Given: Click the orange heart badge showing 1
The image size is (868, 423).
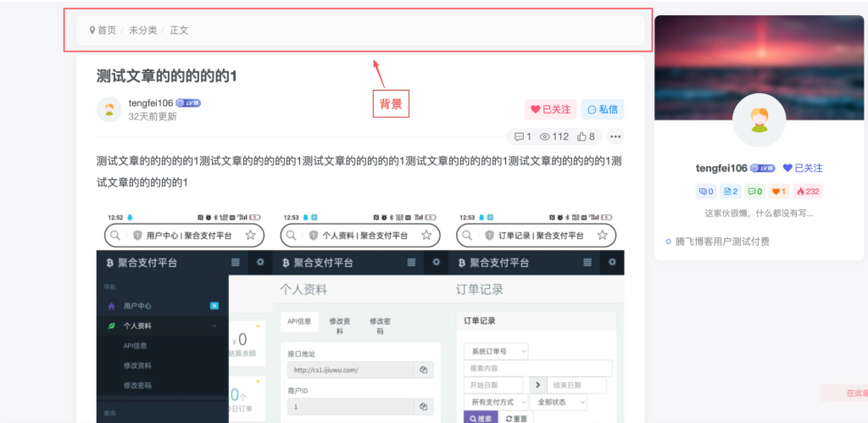Looking at the screenshot, I should click(x=780, y=192).
